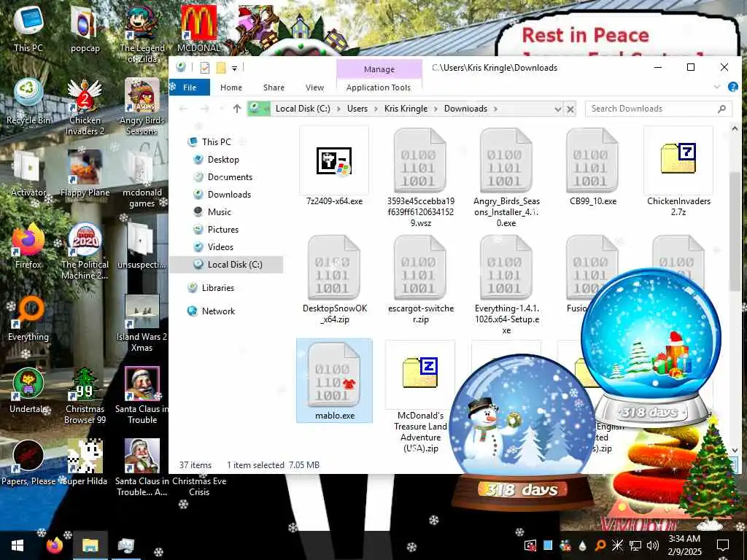Select Angry_Birds_Seasons_Installer exe file
The height and width of the screenshot is (560, 747).
click(506, 177)
